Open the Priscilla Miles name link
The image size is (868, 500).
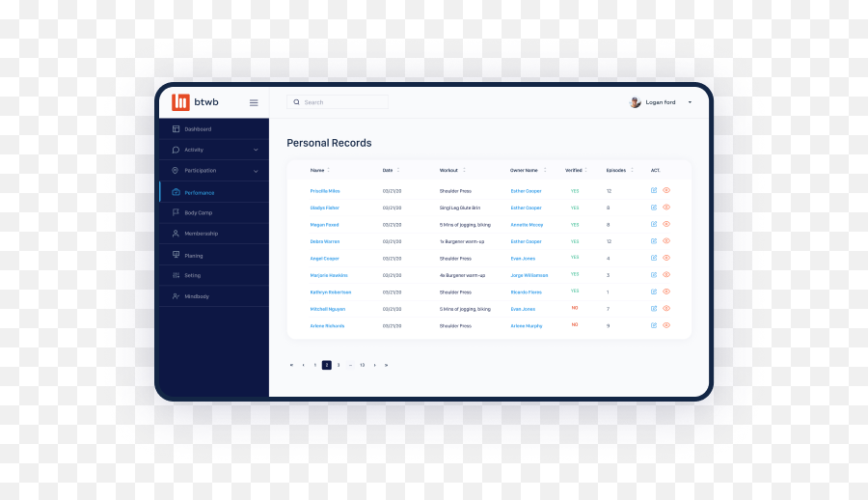pyautogui.click(x=325, y=191)
